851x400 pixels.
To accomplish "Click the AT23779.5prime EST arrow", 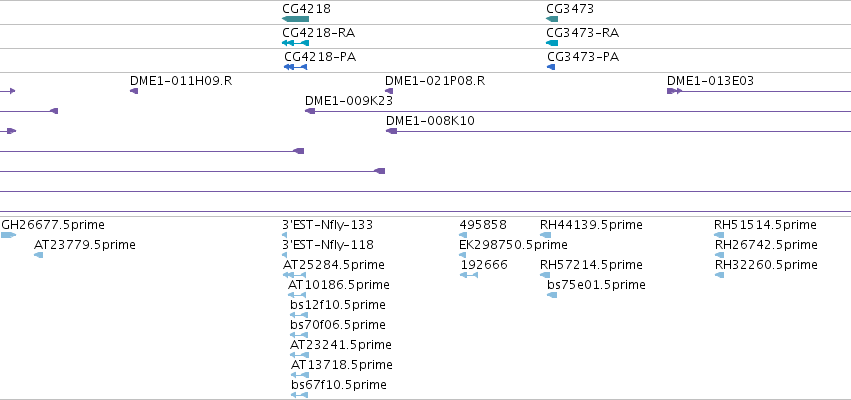I will coord(39,255).
